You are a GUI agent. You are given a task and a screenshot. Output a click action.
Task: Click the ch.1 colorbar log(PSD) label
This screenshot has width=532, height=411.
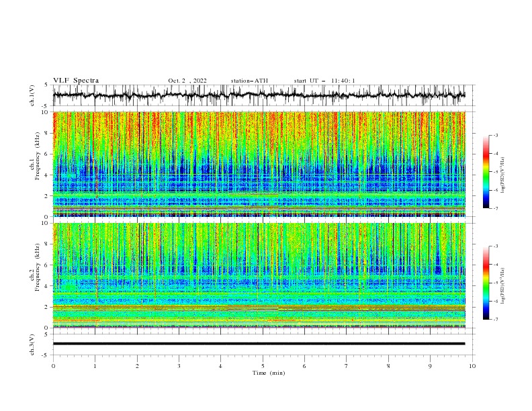click(x=503, y=175)
